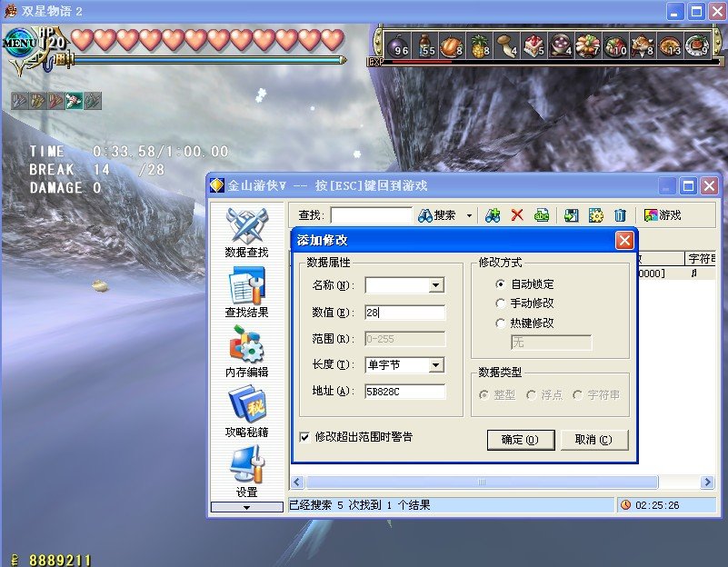Click the MENU button in game HUD
This screenshot has width=728, height=567.
(18, 43)
